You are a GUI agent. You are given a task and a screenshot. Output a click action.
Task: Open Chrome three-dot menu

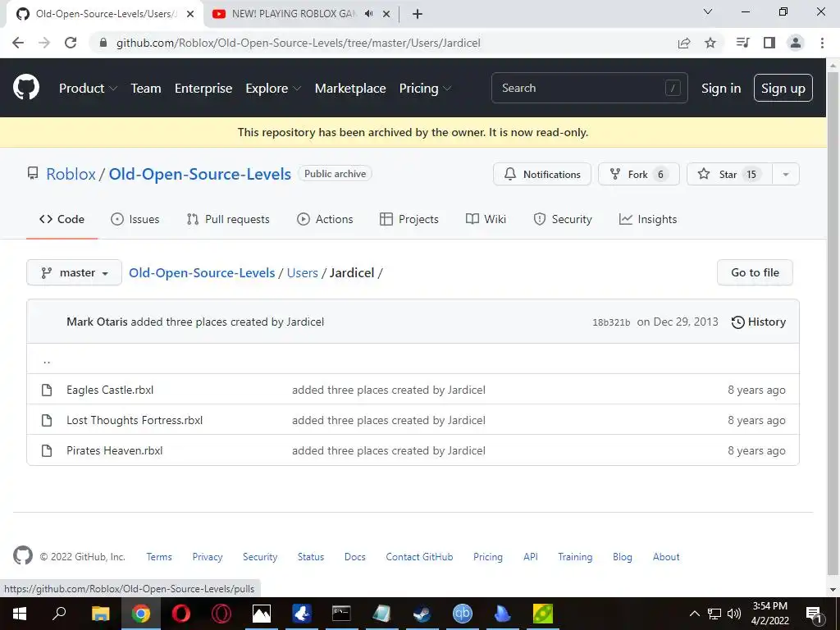822,43
